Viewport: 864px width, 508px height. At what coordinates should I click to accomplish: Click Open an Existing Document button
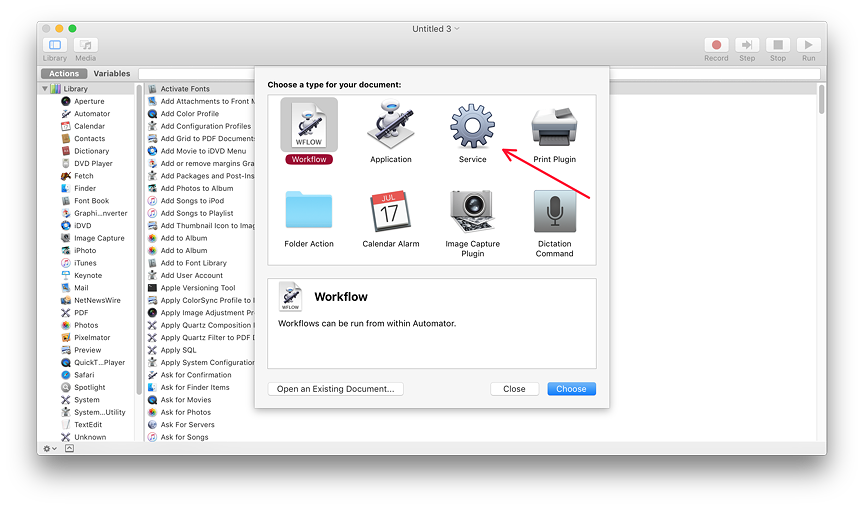click(336, 389)
